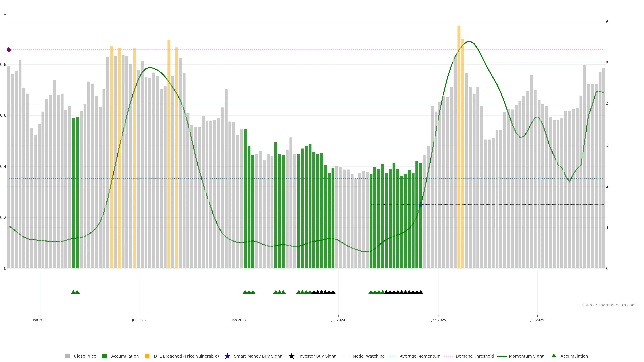Click the orange DTL Breached legend swatch
The width and height of the screenshot is (644, 362).
click(x=147, y=356)
